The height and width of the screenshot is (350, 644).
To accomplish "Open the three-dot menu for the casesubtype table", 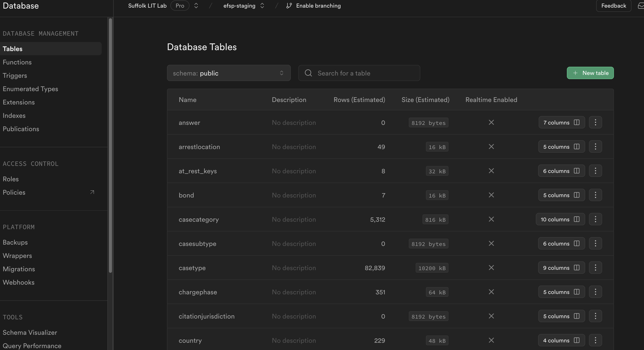I will coord(595,243).
